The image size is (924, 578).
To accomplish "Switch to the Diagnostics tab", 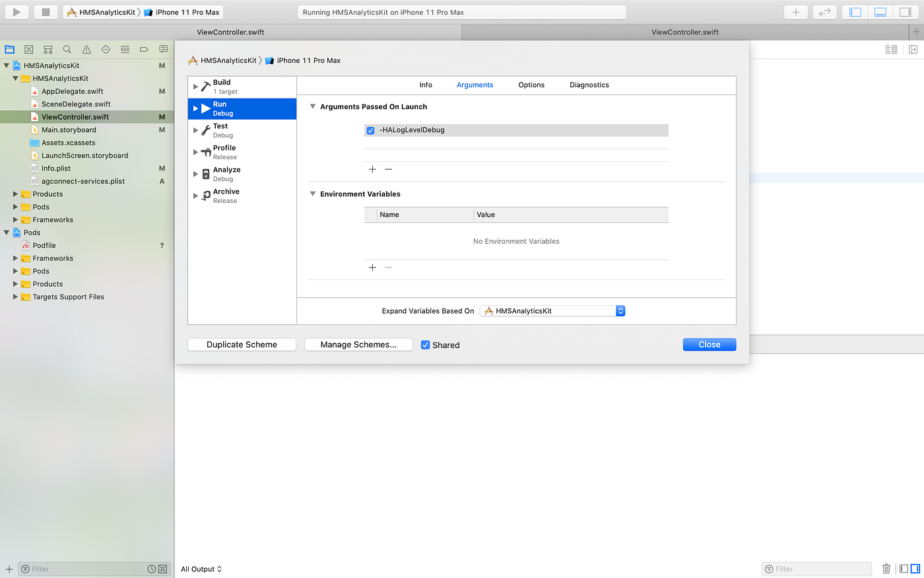I will point(589,85).
